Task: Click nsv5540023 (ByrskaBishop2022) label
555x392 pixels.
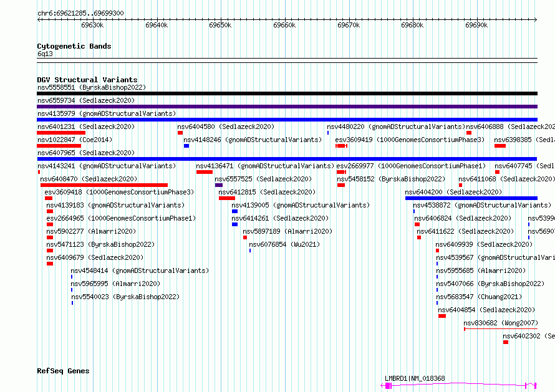Action: coord(125,297)
